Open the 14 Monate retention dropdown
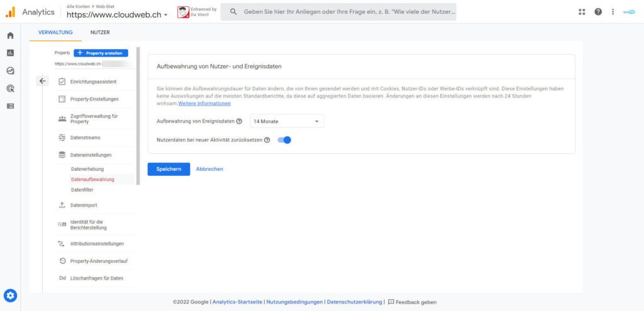 [x=287, y=121]
